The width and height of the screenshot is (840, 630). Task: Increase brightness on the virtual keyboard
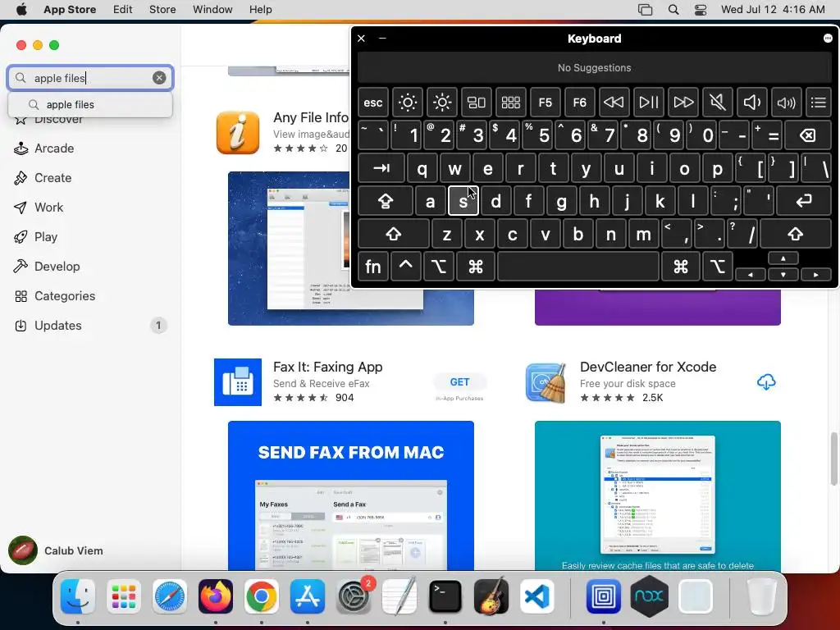point(442,103)
